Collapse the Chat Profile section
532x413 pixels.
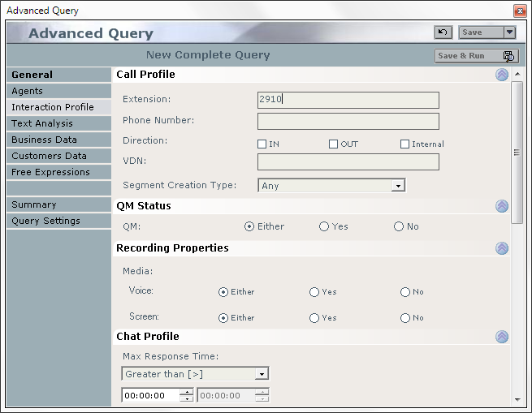click(x=502, y=337)
